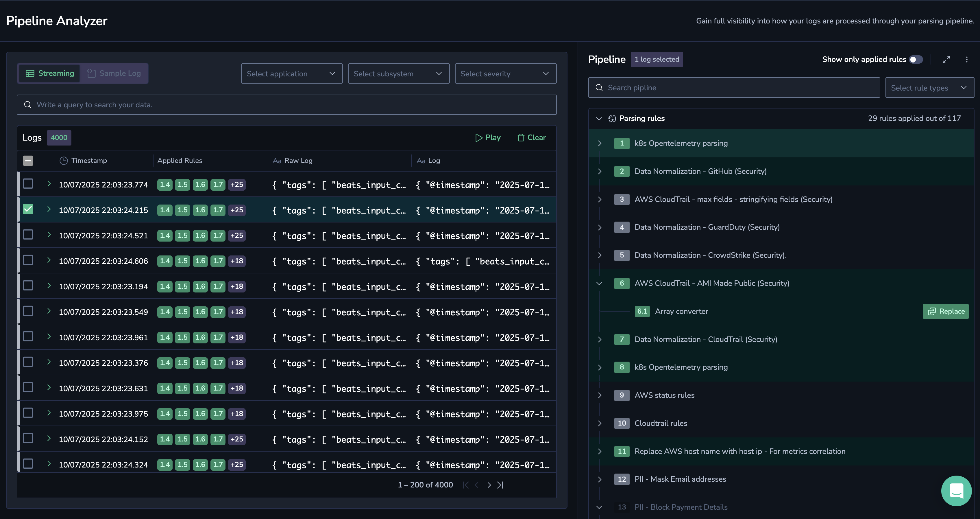This screenshot has width=980, height=519.
Task: Click the '1 – 200 of 4000' pagination text
Action: [425, 485]
